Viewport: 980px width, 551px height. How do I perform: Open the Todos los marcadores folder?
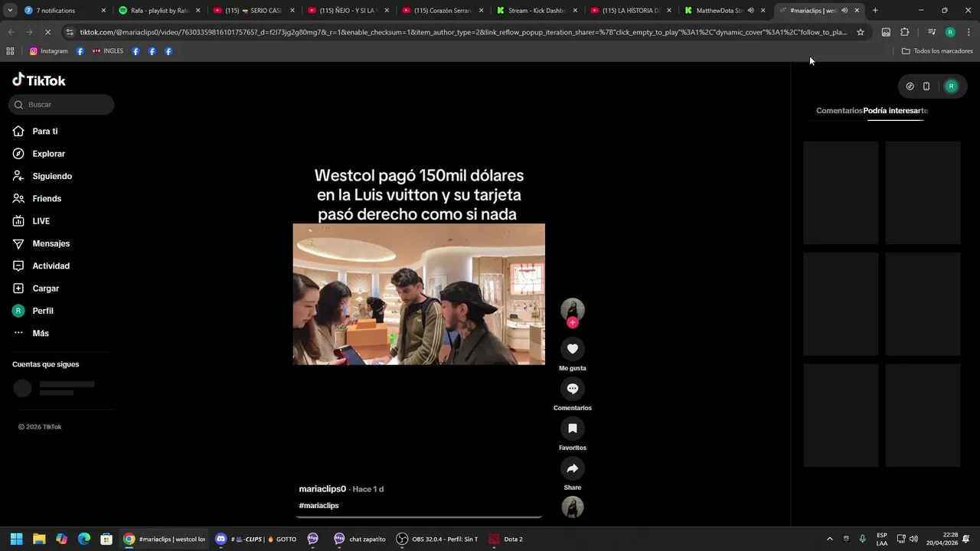pos(937,51)
